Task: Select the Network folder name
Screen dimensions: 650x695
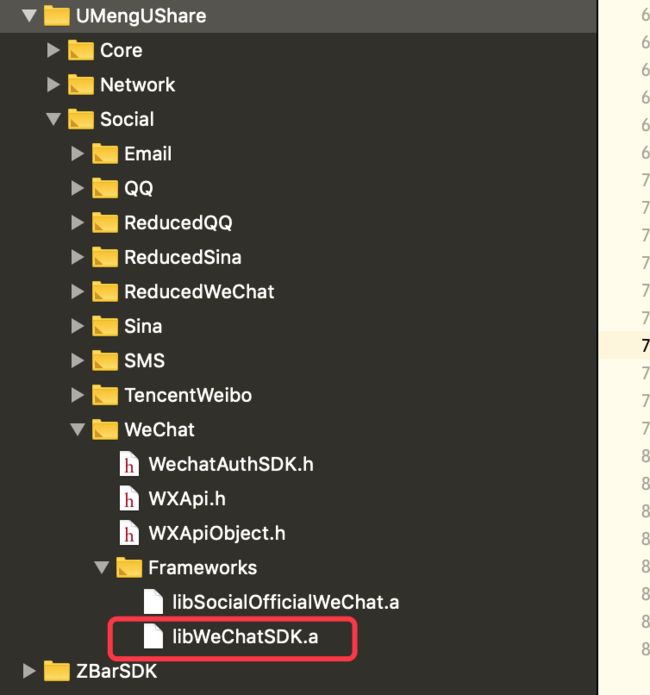Action: (137, 85)
